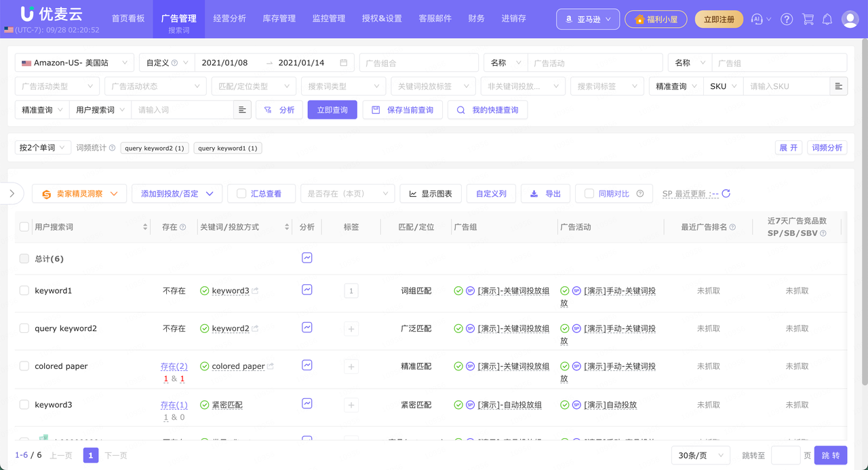This screenshot has width=868, height=470.
Task: Sort by the 关键词/投放方式 column
Action: point(287,227)
